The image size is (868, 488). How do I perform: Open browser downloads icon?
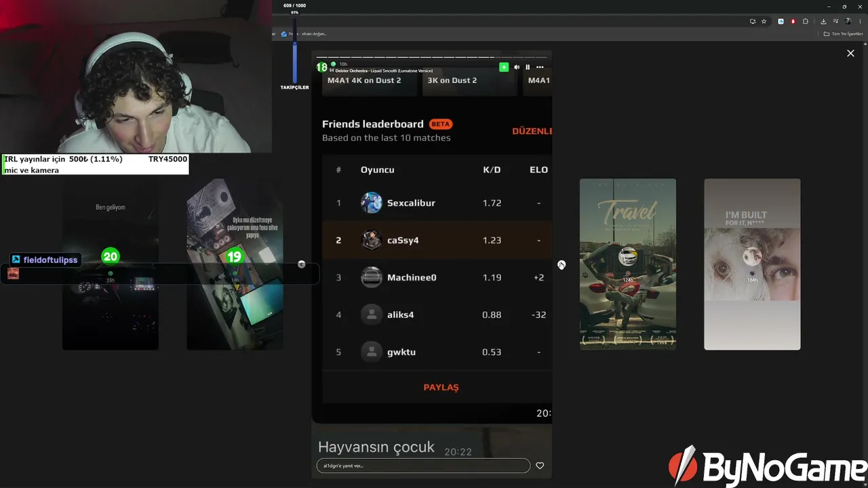coord(823,22)
